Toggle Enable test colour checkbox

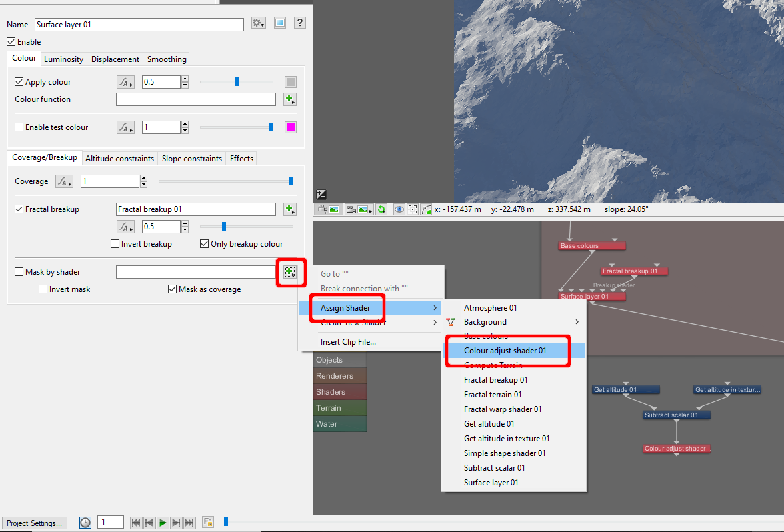coord(19,127)
